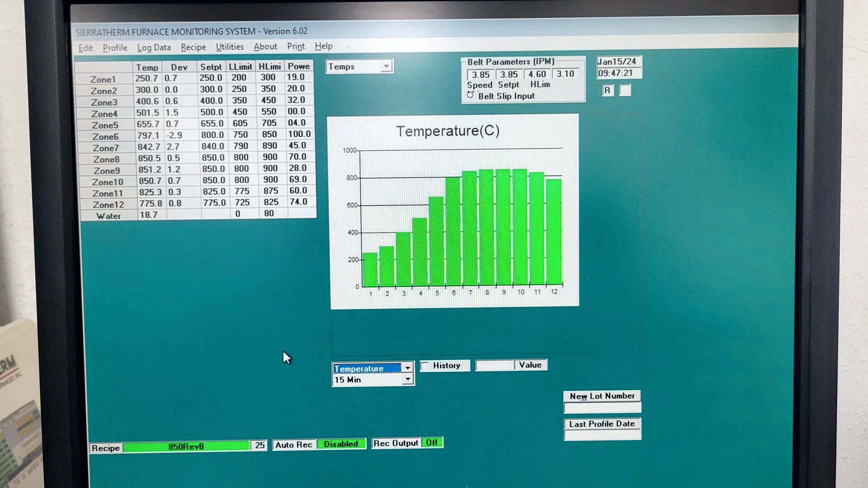Toggle Rec Output Off indicator
Image resolution: width=868 pixels, height=488 pixels.
(x=431, y=443)
